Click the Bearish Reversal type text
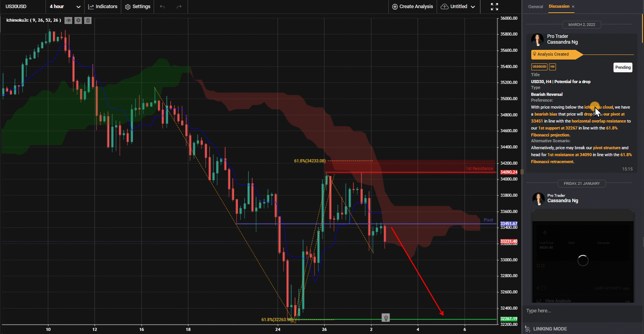Image resolution: width=644 pixels, height=334 pixels. 547,94
